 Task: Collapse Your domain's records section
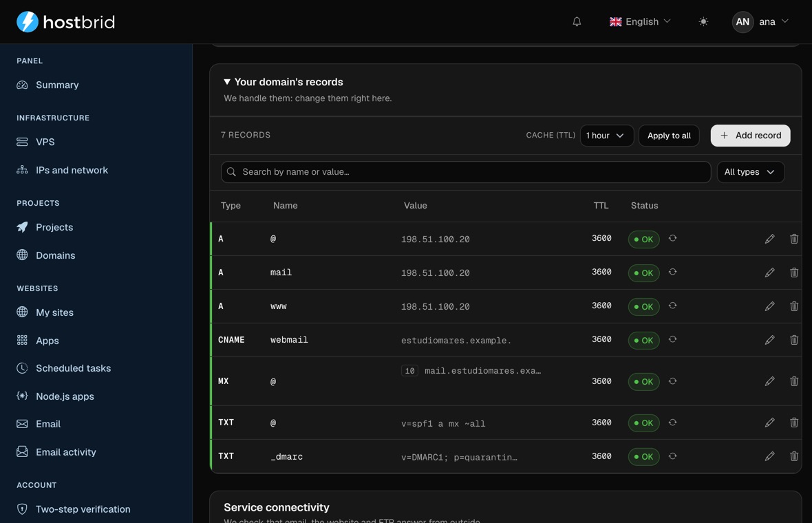click(284, 82)
